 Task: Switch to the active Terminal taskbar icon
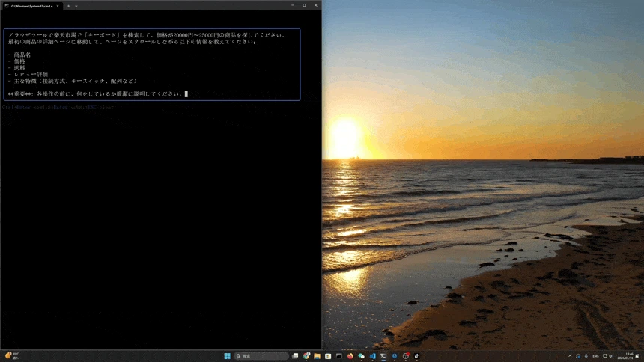(x=383, y=356)
